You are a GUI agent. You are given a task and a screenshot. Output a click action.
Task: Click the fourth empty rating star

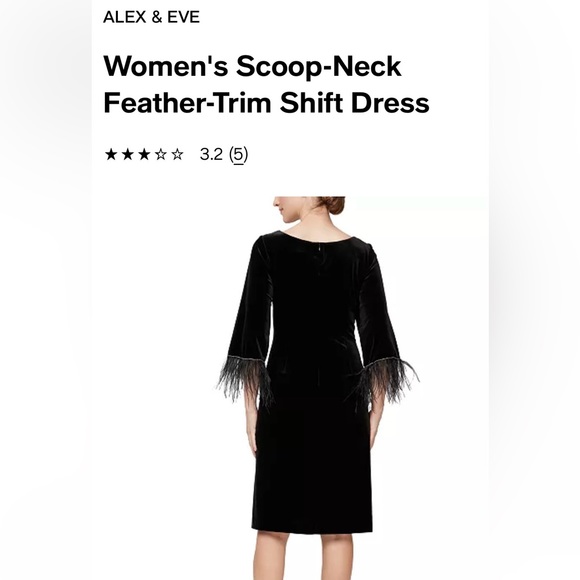(161, 154)
